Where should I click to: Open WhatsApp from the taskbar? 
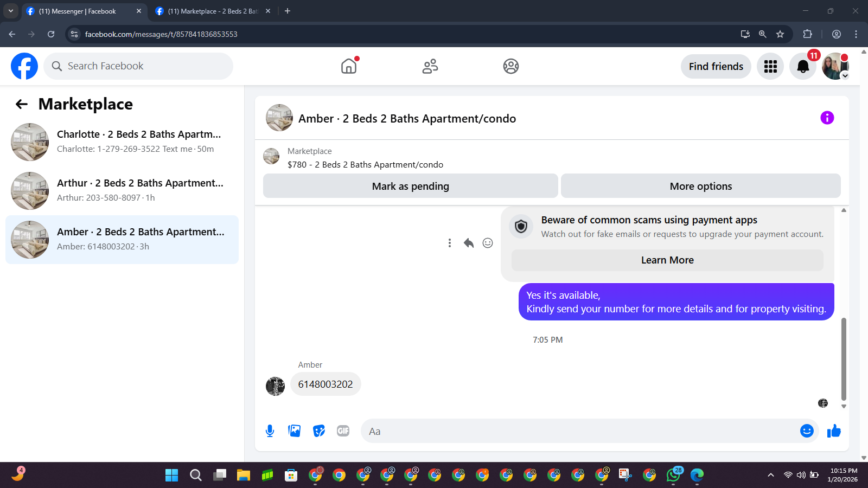coord(673,476)
